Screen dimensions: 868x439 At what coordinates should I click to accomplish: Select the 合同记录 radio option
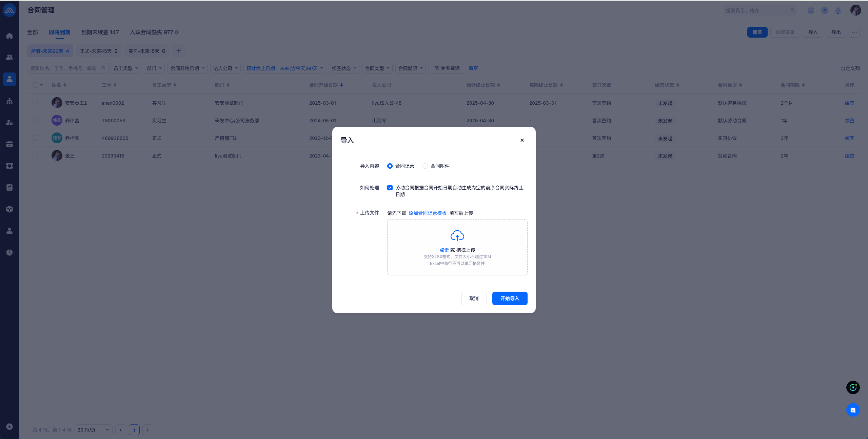(x=390, y=166)
